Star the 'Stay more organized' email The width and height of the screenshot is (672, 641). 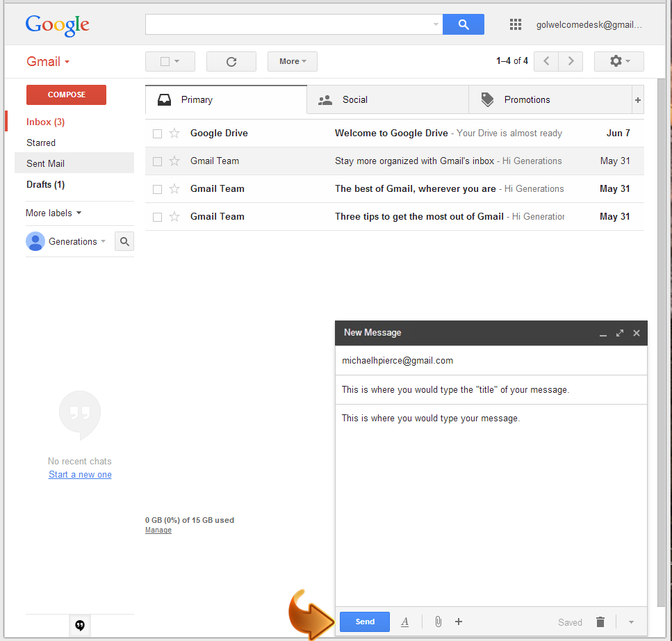174,161
